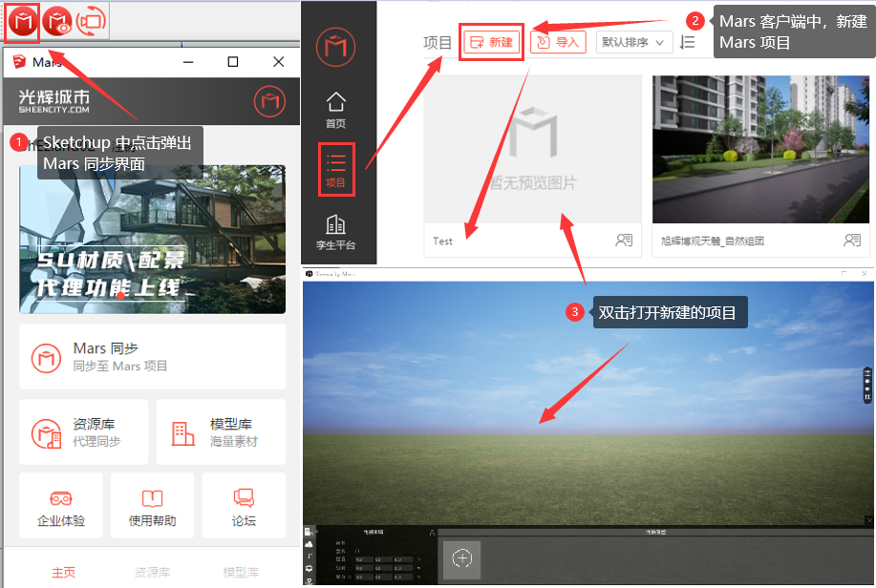Click the camera sync icon in SketchUp toolbar
The width and height of the screenshot is (876, 588).
[91, 22]
